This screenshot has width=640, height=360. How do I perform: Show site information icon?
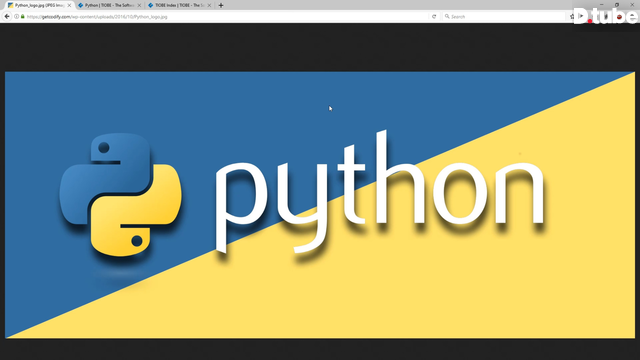[17, 17]
